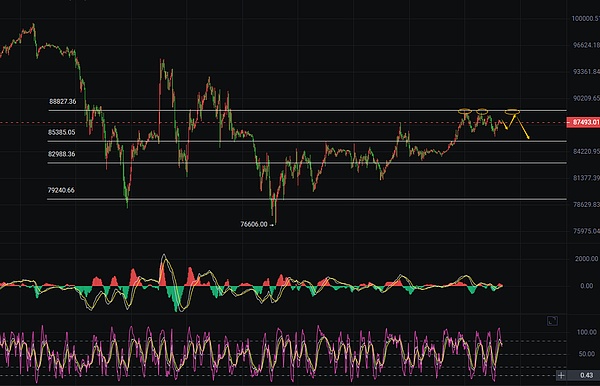This screenshot has height=386, width=600.
Task: Select the 82988.36 support level label
Action: coord(62,154)
